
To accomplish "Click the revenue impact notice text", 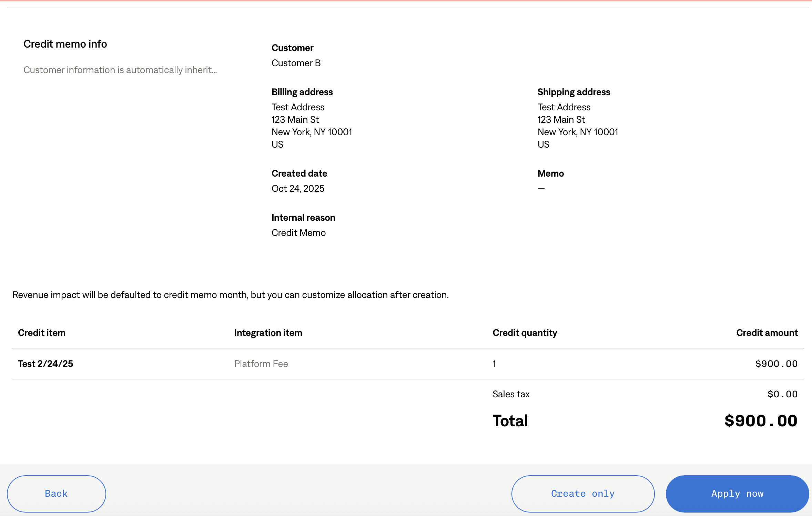I will click(230, 295).
